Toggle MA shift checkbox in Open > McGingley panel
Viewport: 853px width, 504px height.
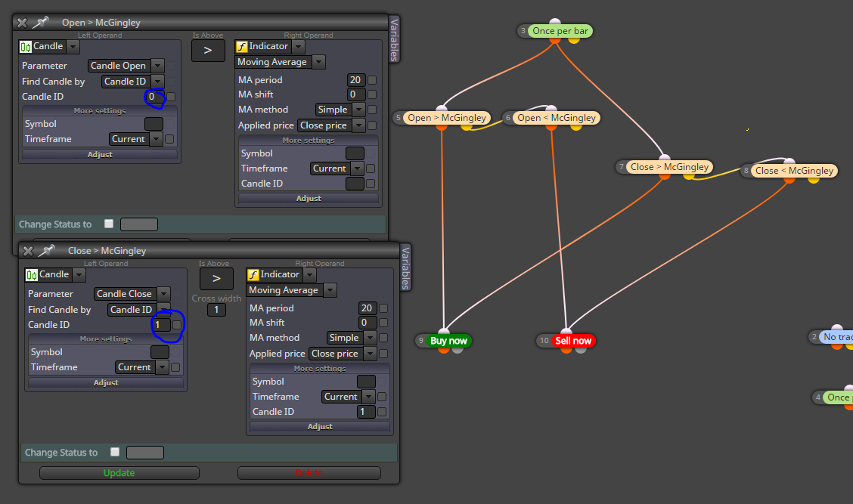pyautogui.click(x=372, y=94)
